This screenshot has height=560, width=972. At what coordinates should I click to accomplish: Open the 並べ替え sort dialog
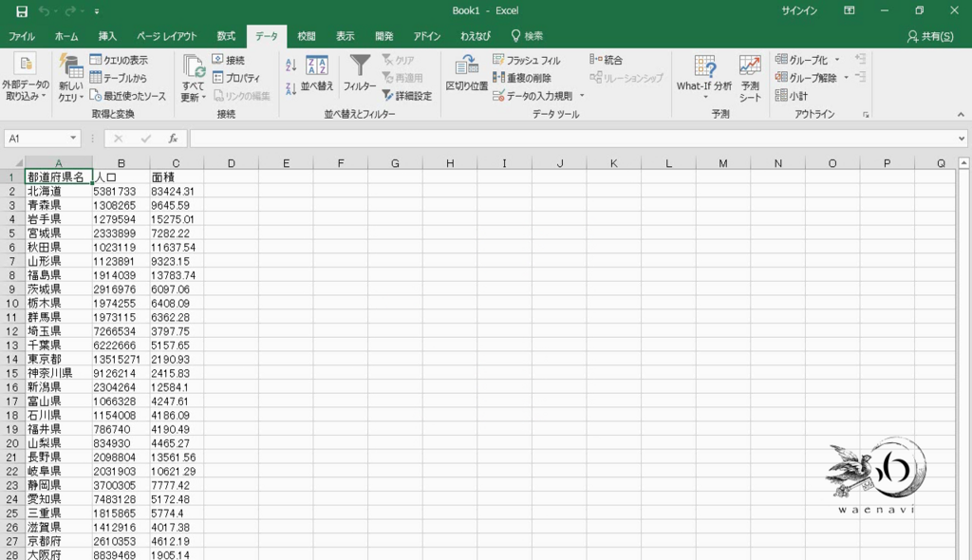click(x=317, y=74)
